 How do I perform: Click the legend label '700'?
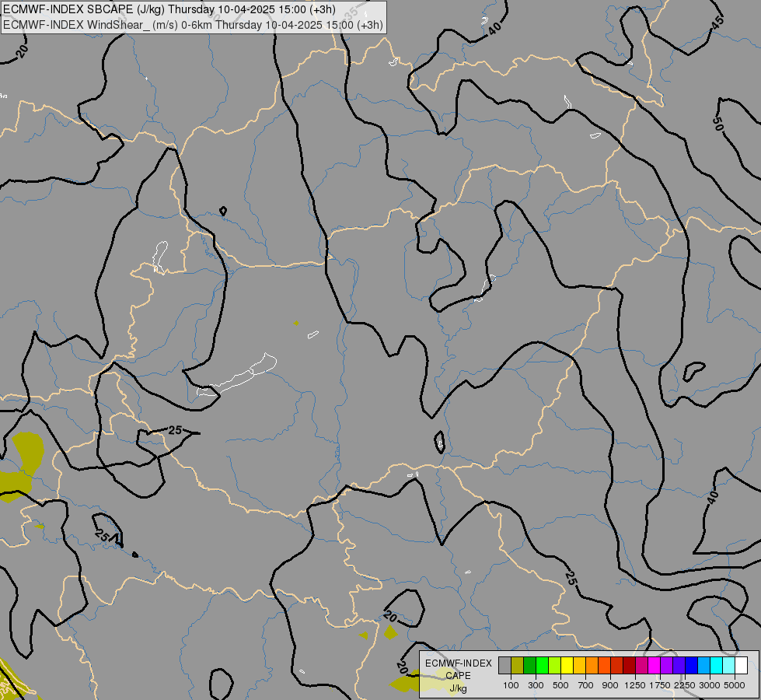click(x=586, y=685)
